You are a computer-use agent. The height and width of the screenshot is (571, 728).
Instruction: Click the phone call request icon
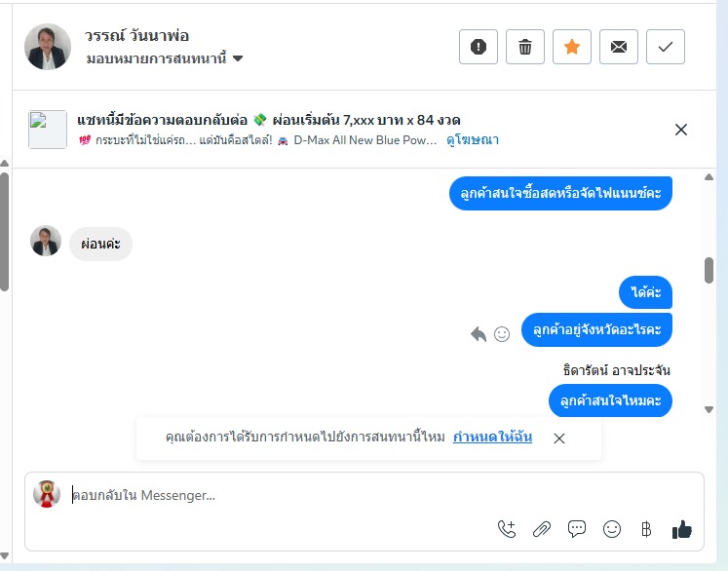point(507,529)
